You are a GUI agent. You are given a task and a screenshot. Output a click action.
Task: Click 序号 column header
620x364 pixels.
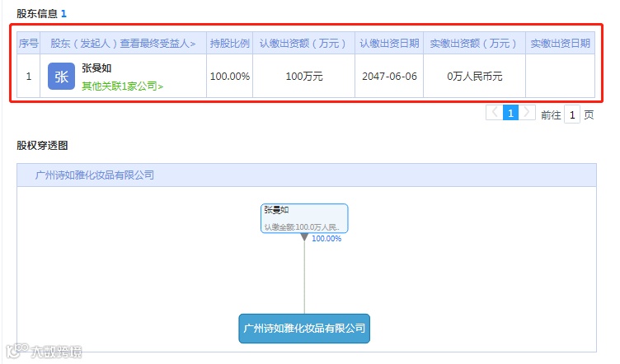pos(29,44)
